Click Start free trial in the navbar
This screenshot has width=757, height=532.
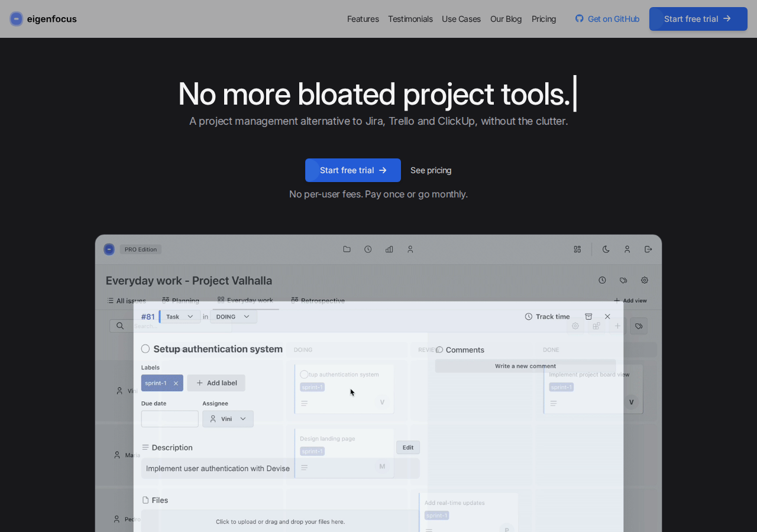698,19
